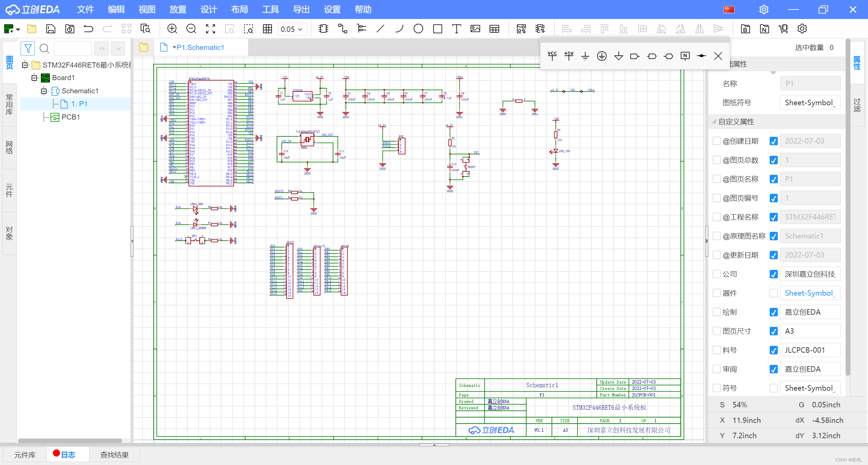Edit the 料号 value field JLCPCB-001
This screenshot has width=868, height=465.
[x=811, y=350]
